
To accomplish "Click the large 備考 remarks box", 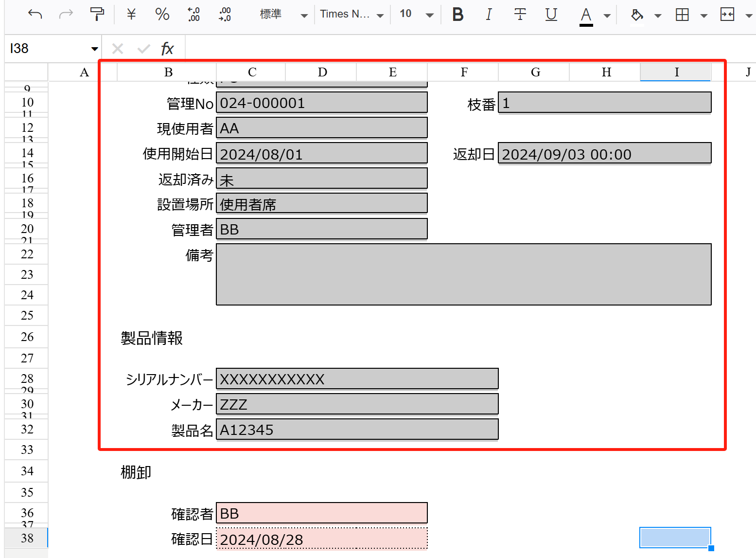I will click(464, 274).
